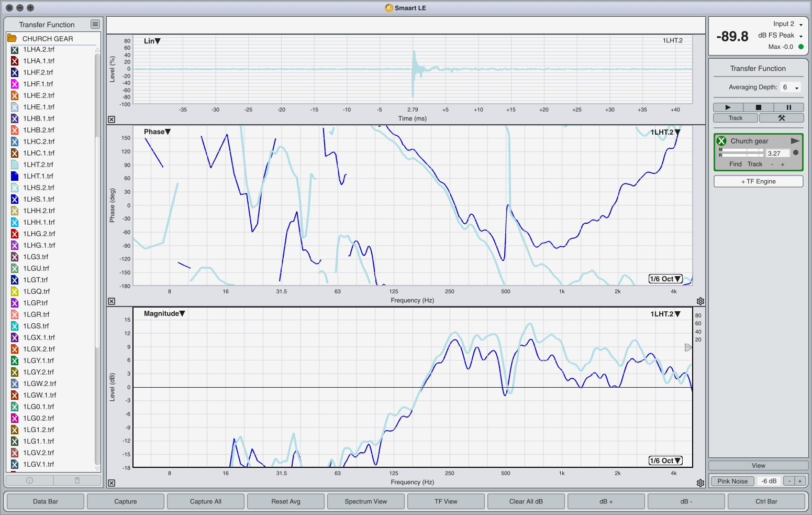Open Magnitude plot settings gear
The image size is (812, 515).
(700, 483)
